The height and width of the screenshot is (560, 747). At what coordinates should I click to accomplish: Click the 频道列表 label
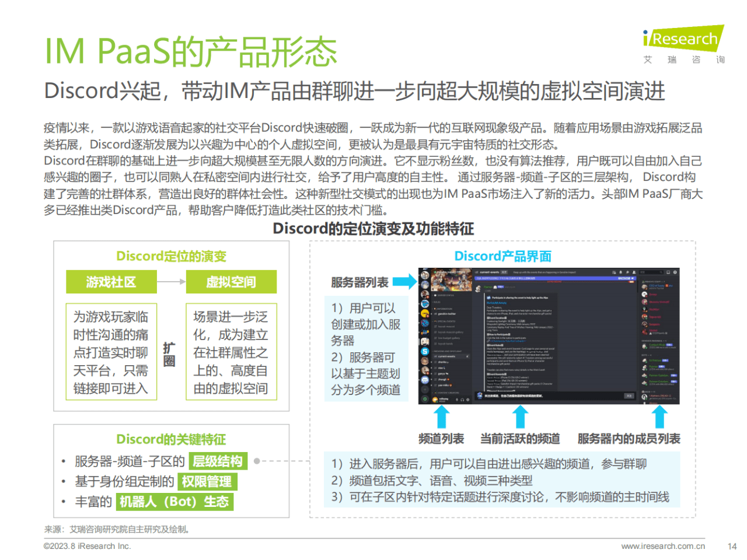tap(441, 439)
